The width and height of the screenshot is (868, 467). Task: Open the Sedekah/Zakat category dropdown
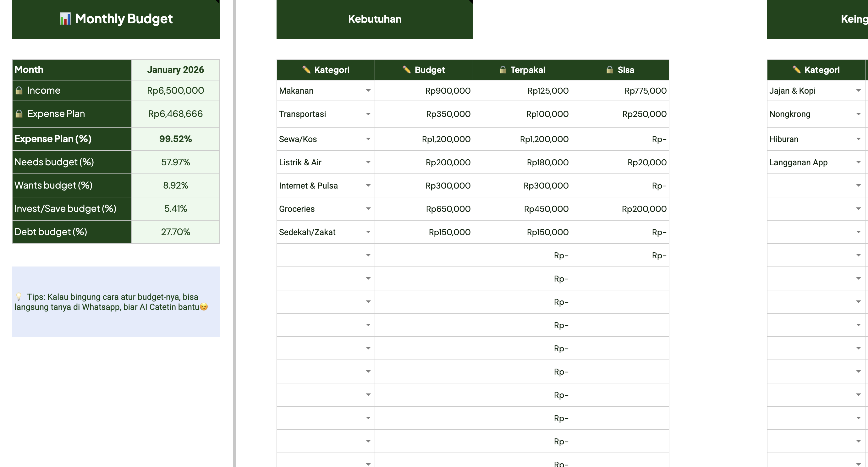[x=368, y=232]
